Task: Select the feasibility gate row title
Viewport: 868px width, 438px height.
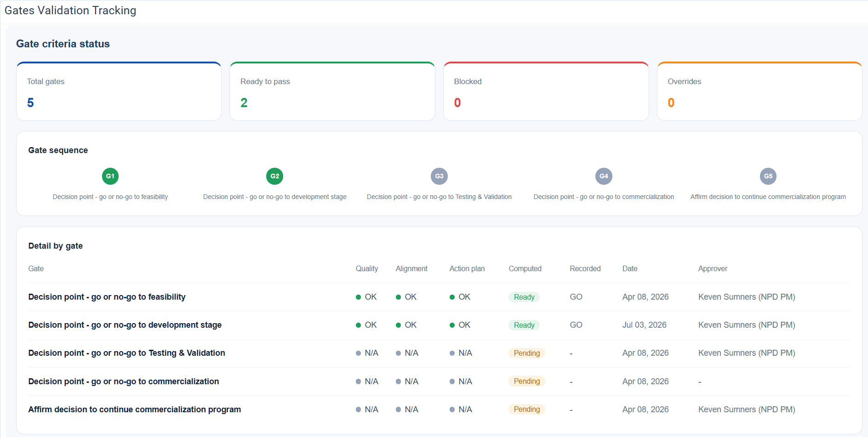Action: tap(107, 297)
